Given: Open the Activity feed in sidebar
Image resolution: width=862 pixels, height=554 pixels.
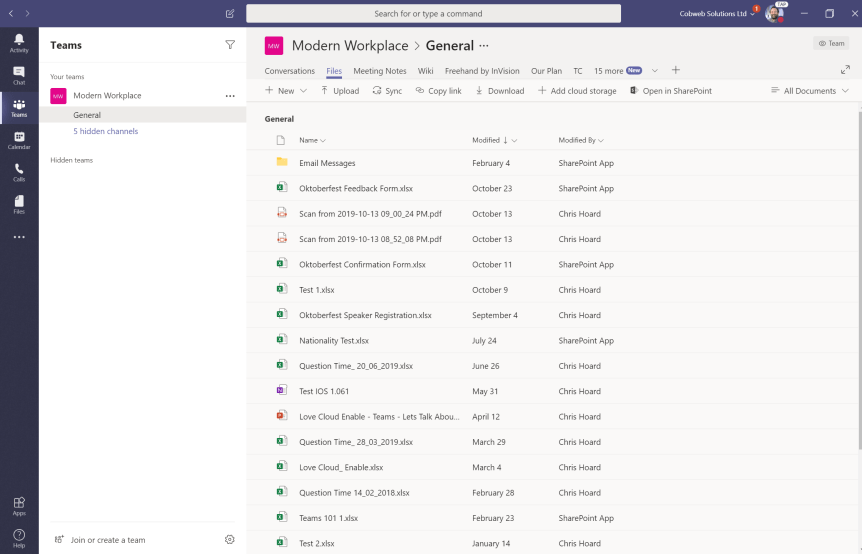Looking at the screenshot, I should [19, 42].
